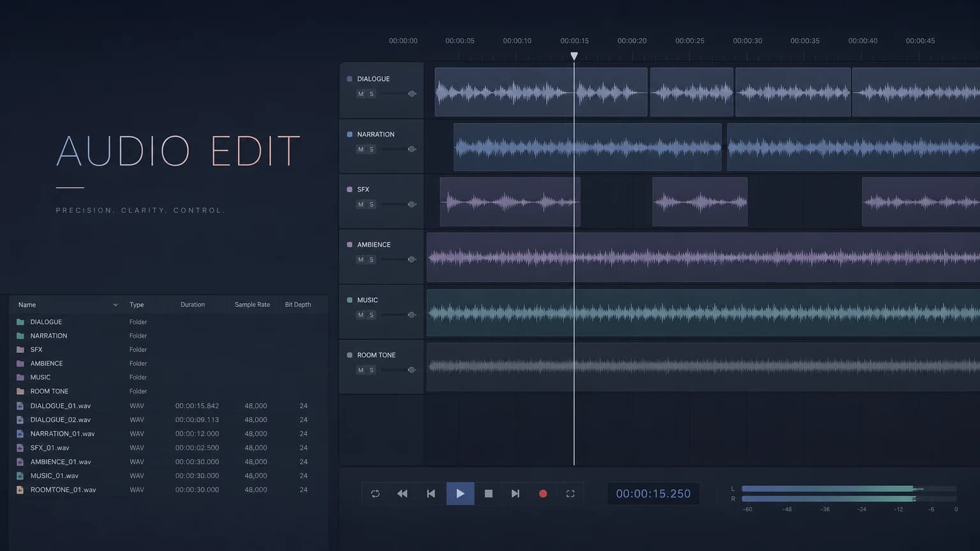Click the NARRATION track volume slider knob
The image size is (980, 551).
[412, 149]
